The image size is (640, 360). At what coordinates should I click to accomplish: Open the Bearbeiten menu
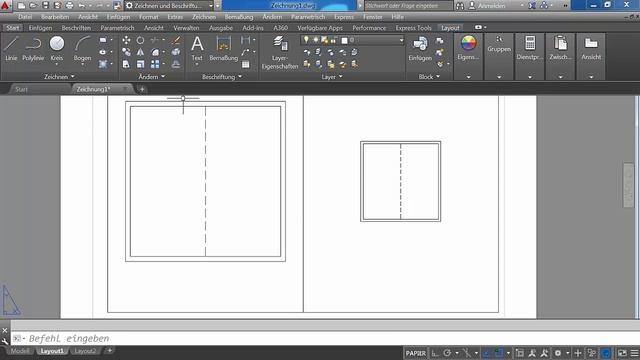[x=55, y=17]
